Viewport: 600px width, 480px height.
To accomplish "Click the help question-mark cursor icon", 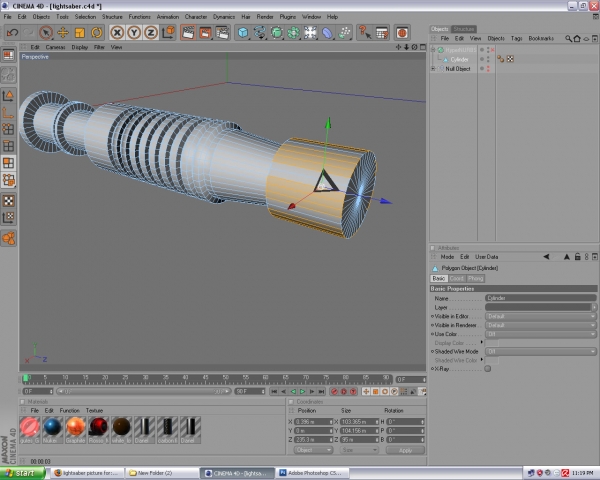I will pyautogui.click(x=365, y=33).
